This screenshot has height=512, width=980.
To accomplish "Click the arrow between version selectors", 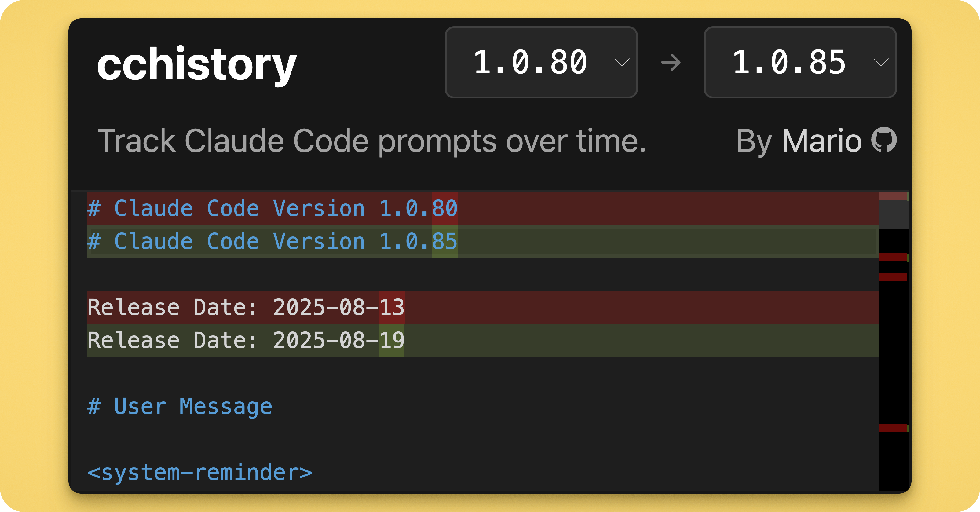I will point(671,62).
